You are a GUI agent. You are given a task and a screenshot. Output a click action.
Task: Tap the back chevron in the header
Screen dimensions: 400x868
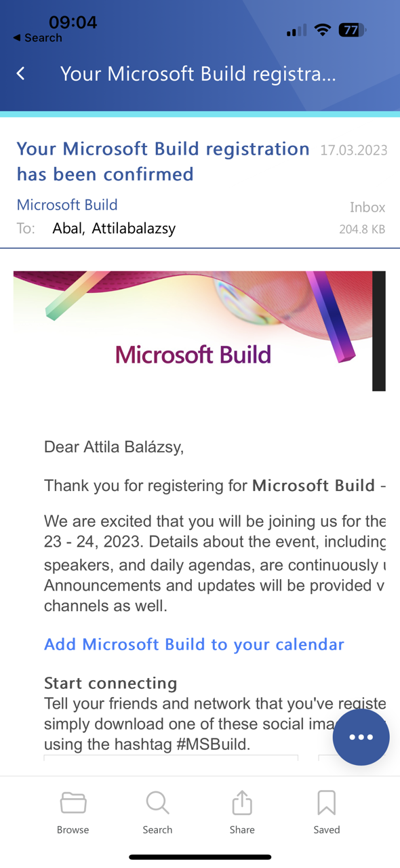[x=20, y=73]
